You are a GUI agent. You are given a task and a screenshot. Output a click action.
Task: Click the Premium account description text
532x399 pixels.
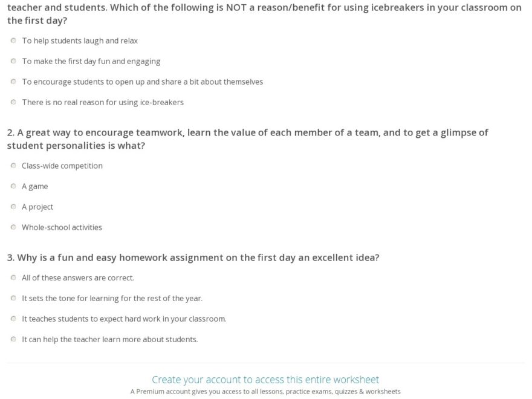pyautogui.click(x=266, y=392)
